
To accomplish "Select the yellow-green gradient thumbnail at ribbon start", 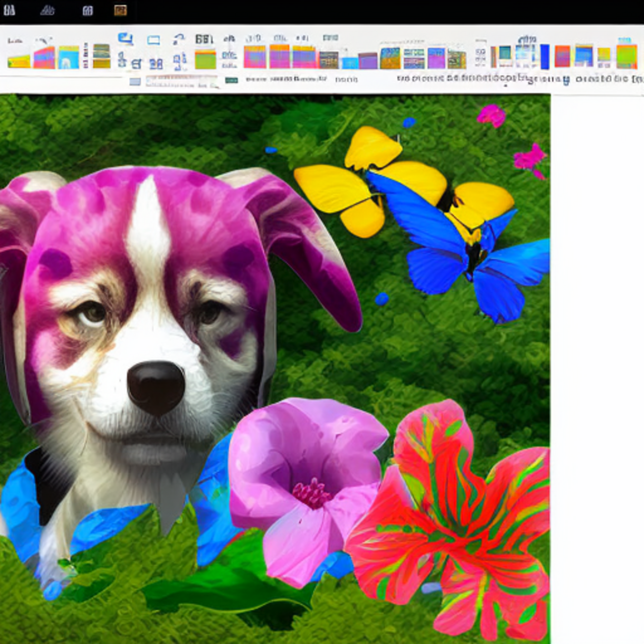I will (x=19, y=61).
